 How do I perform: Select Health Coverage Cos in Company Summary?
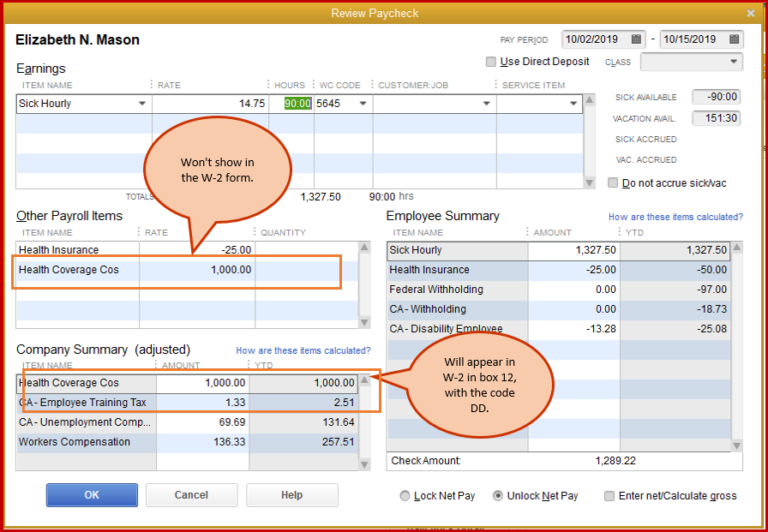coord(188,383)
